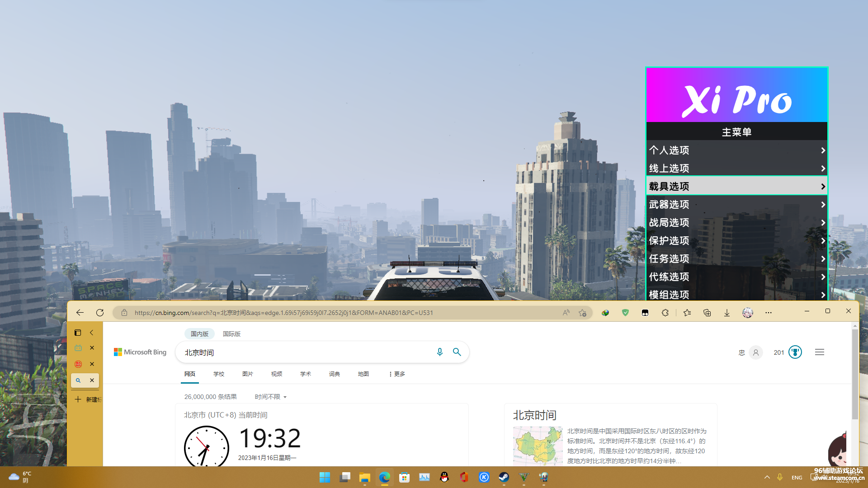Open the 时间不限 time filter dropdown
Screen dimensions: 868x488
(269, 396)
